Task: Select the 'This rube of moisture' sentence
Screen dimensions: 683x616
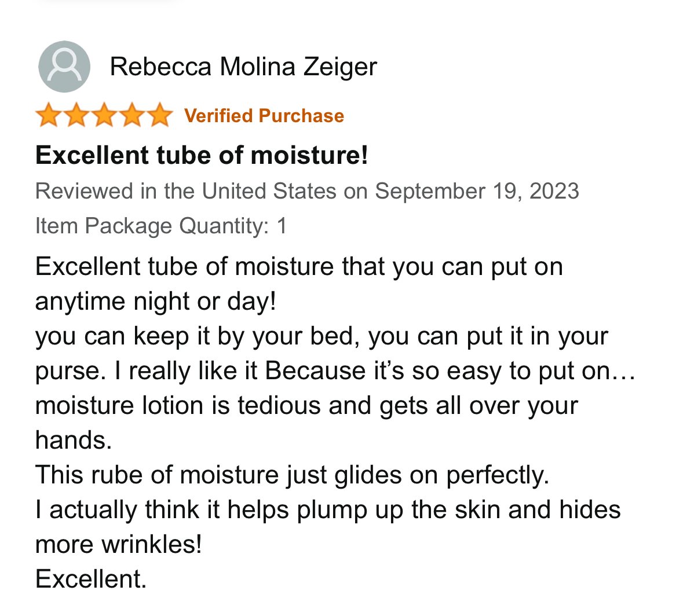Action: 292,475
